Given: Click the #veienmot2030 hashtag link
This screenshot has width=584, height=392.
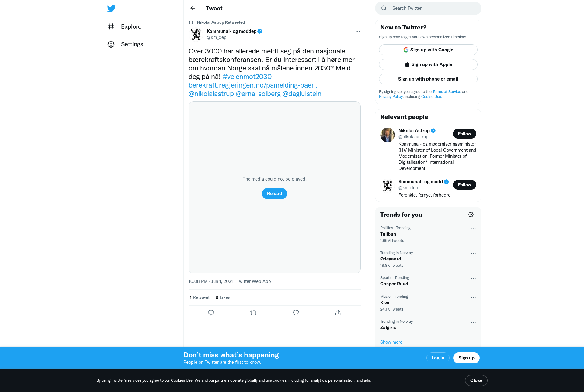Looking at the screenshot, I should tap(247, 77).
